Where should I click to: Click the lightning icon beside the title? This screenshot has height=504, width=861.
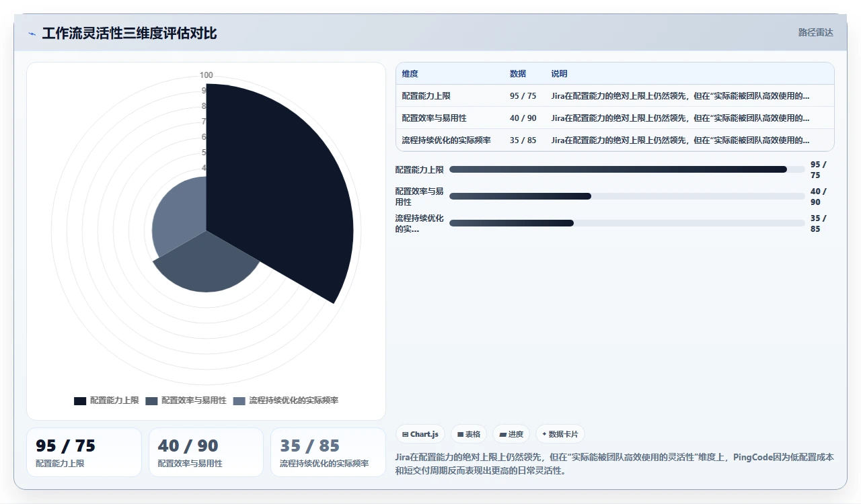click(x=32, y=34)
